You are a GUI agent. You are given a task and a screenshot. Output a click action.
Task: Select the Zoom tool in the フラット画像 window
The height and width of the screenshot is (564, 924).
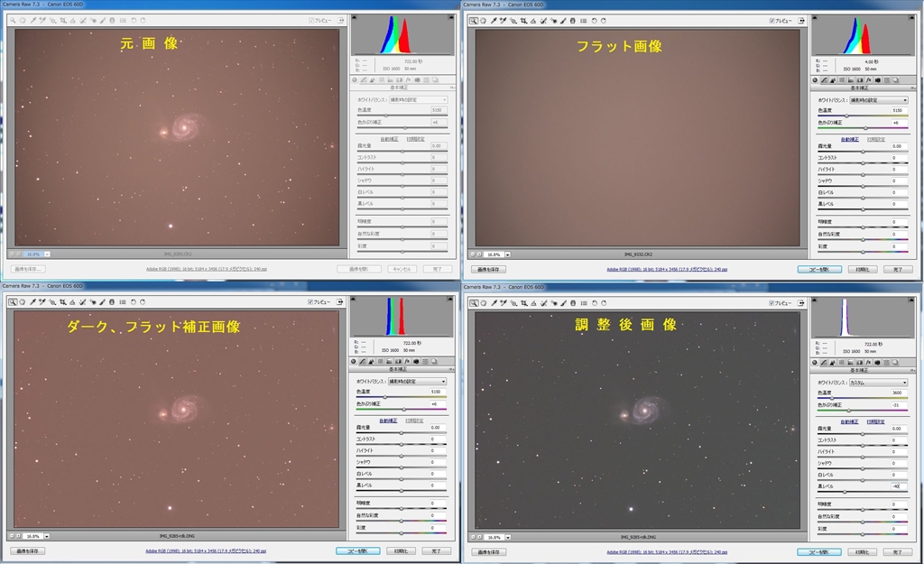(473, 21)
